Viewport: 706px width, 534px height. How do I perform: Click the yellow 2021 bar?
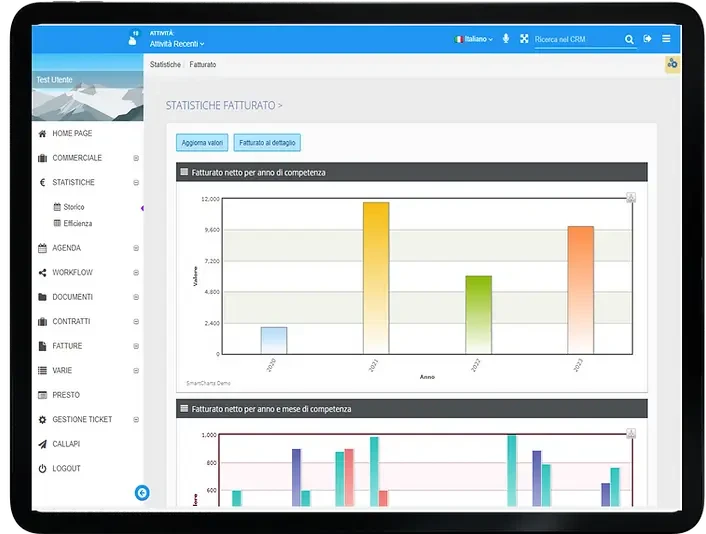point(376,278)
